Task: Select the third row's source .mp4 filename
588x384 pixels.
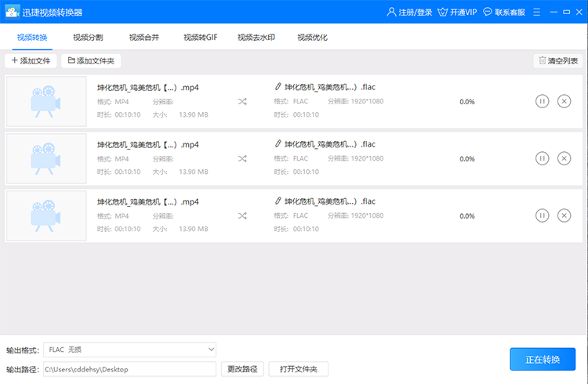Action: [x=147, y=201]
